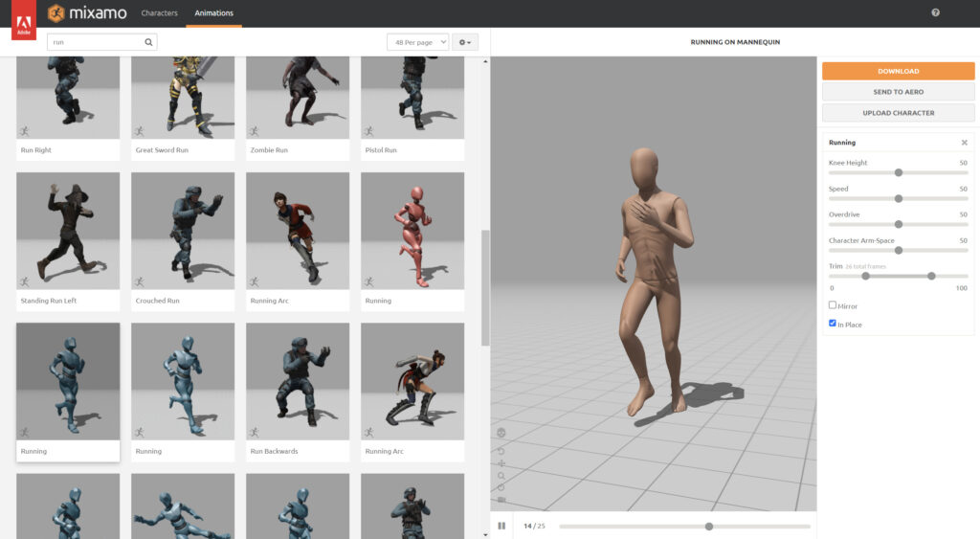Enable the Mirror checkbox

point(833,305)
